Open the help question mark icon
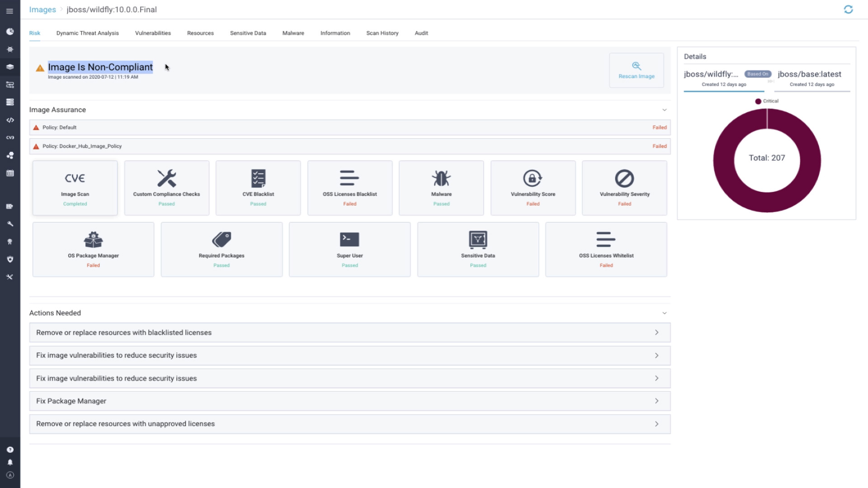The image size is (868, 488). click(10, 450)
